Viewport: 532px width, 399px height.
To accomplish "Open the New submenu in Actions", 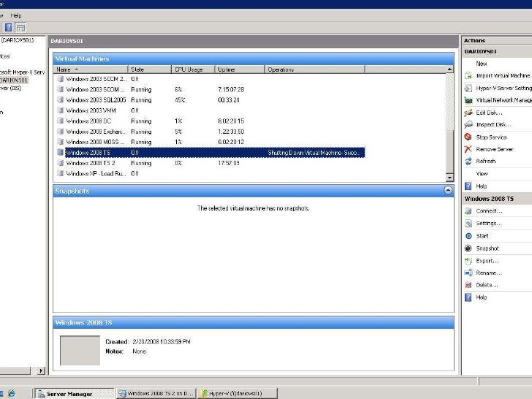I will (482, 64).
